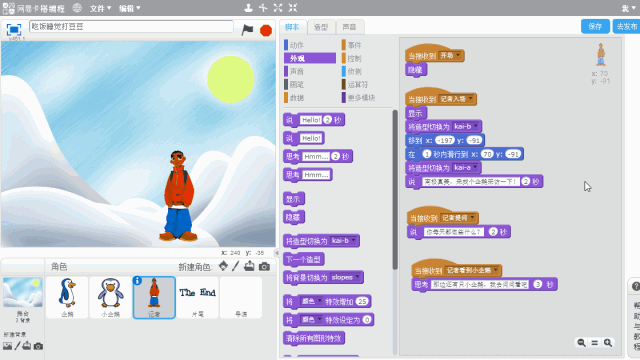Viewport: 640px width, 360px height.
Task: Zoom in on the scripts area
Action: click(608, 342)
